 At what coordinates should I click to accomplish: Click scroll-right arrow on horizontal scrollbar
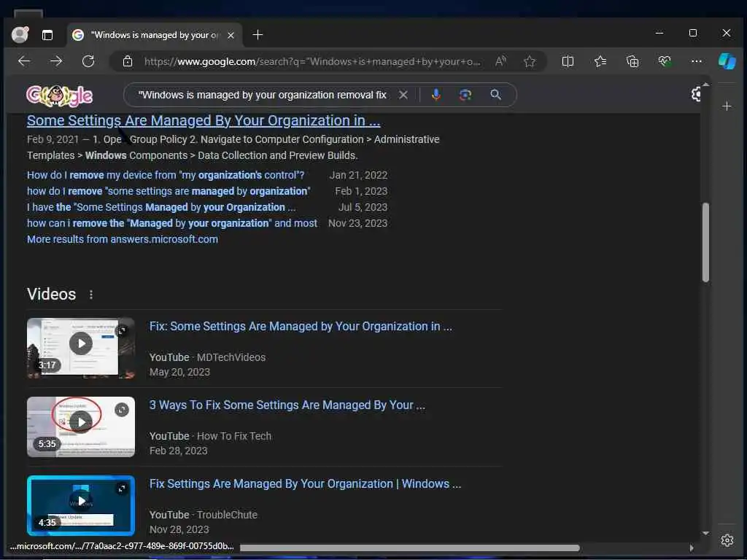pos(692,548)
